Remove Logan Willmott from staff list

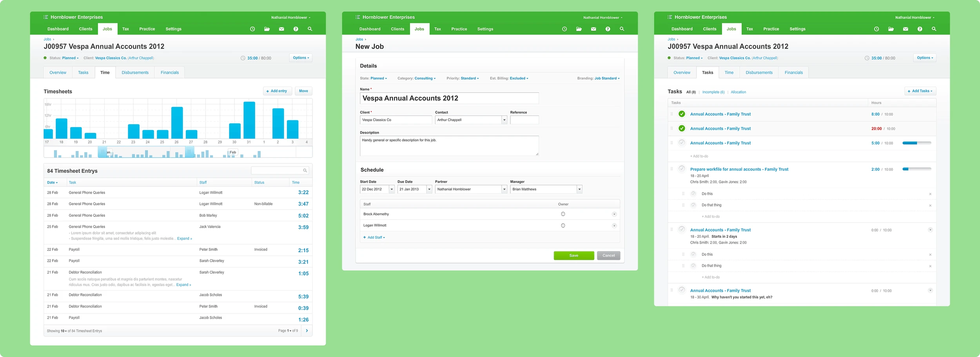coord(614,226)
